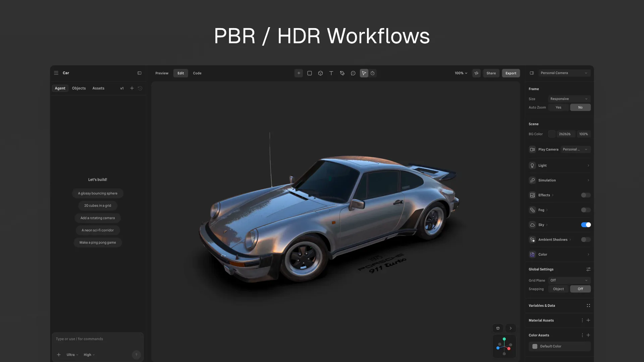Viewport: 644px width, 362px height.
Task: Click the Share button
Action: tap(491, 73)
